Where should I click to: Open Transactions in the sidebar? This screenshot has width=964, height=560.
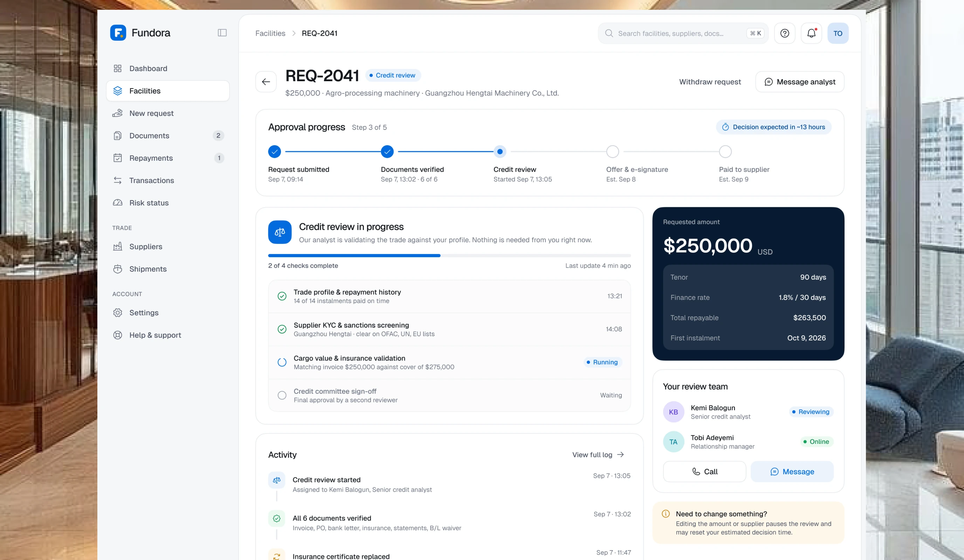pyautogui.click(x=167, y=180)
